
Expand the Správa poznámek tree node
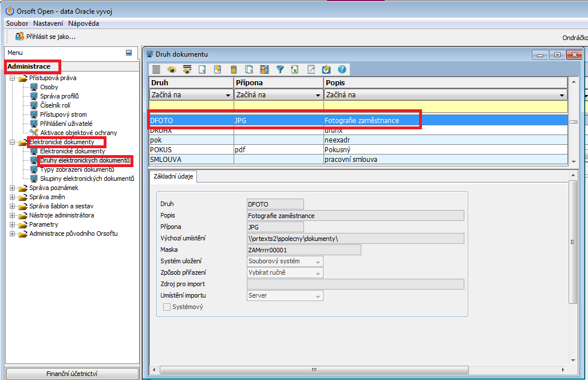(x=13, y=188)
